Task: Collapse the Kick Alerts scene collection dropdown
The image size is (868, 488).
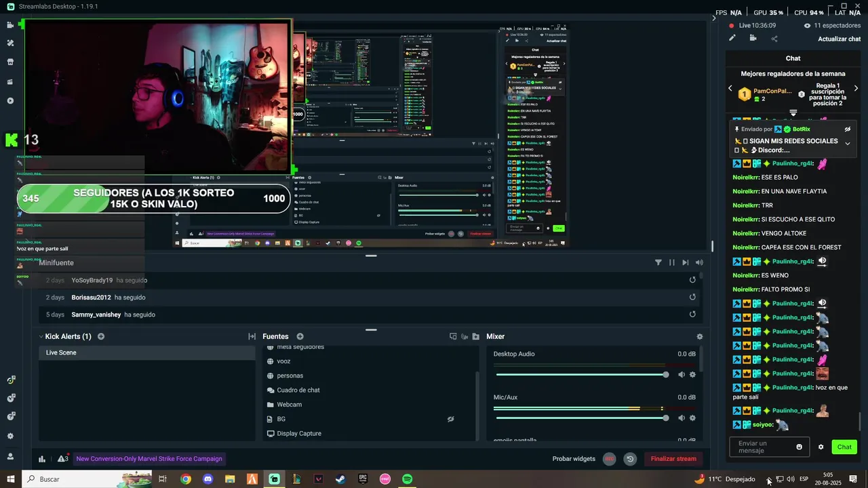Action: [x=41, y=336]
